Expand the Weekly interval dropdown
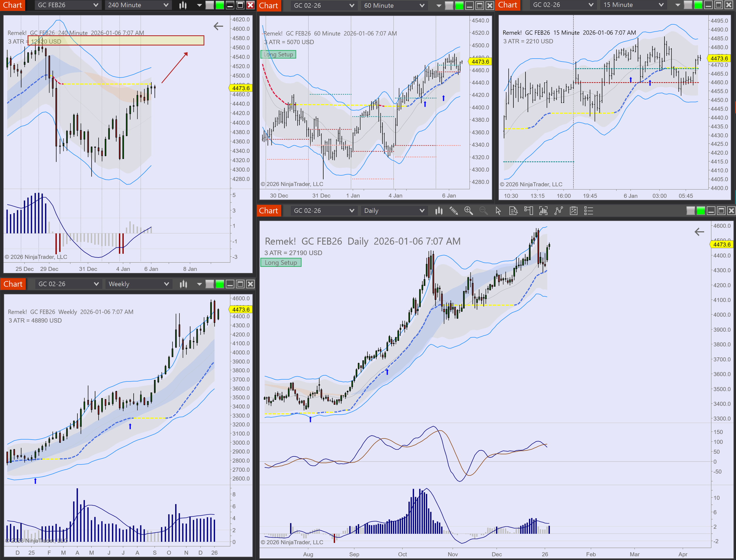736x560 pixels. [x=138, y=284]
